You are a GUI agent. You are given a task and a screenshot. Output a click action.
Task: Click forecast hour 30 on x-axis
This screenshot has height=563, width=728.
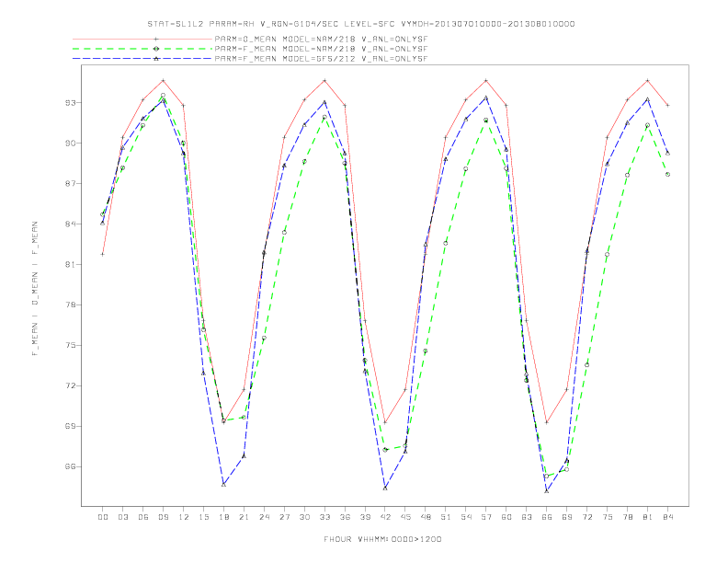pyautogui.click(x=304, y=517)
